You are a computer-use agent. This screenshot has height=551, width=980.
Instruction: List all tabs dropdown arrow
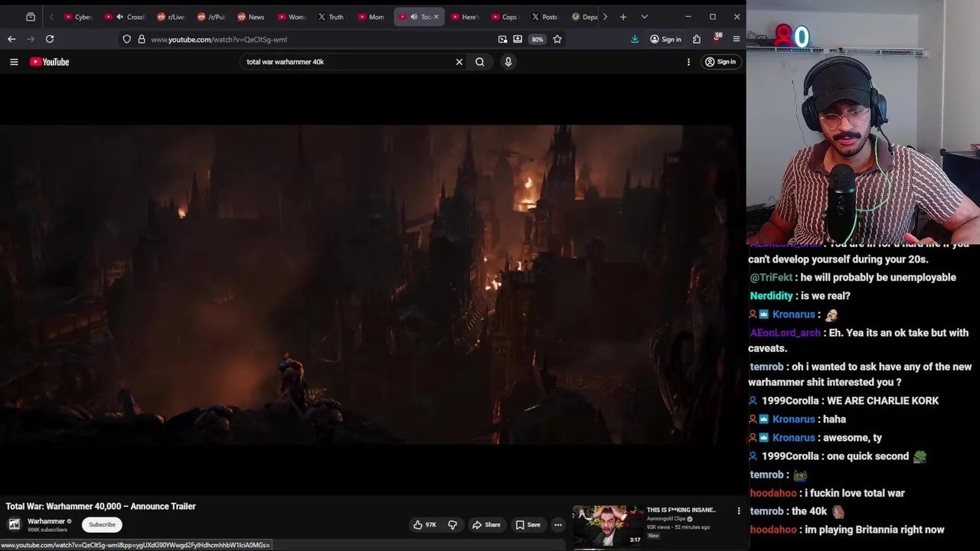[644, 17]
